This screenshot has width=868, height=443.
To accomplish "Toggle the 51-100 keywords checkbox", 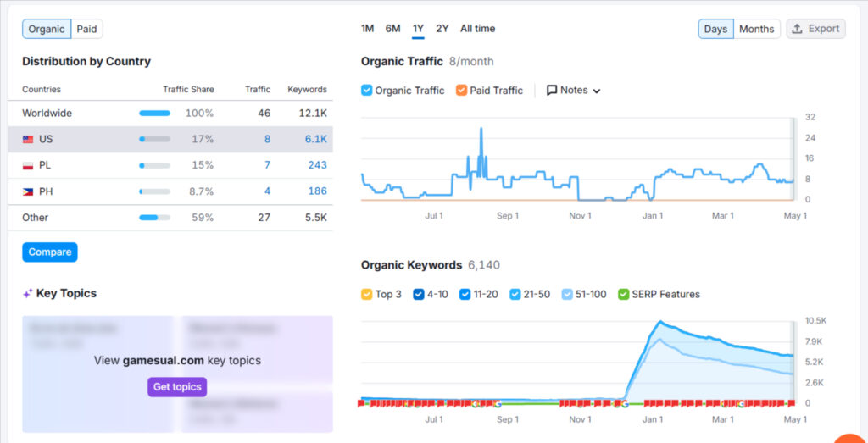I will pyautogui.click(x=567, y=294).
